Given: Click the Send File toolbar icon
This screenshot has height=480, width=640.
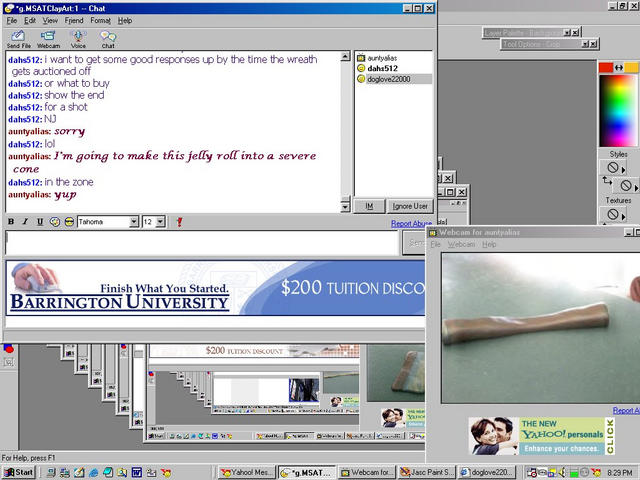Looking at the screenshot, I should pyautogui.click(x=18, y=40).
